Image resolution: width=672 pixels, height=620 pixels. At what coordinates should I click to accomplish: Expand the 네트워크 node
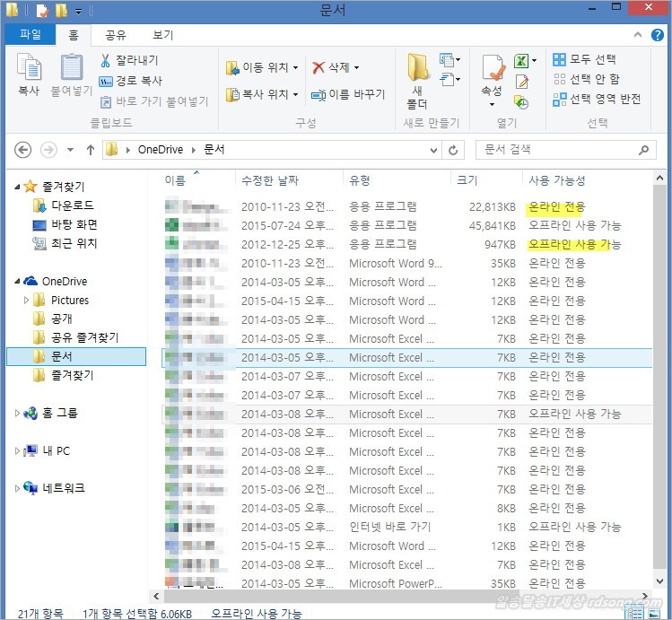pyautogui.click(x=17, y=488)
